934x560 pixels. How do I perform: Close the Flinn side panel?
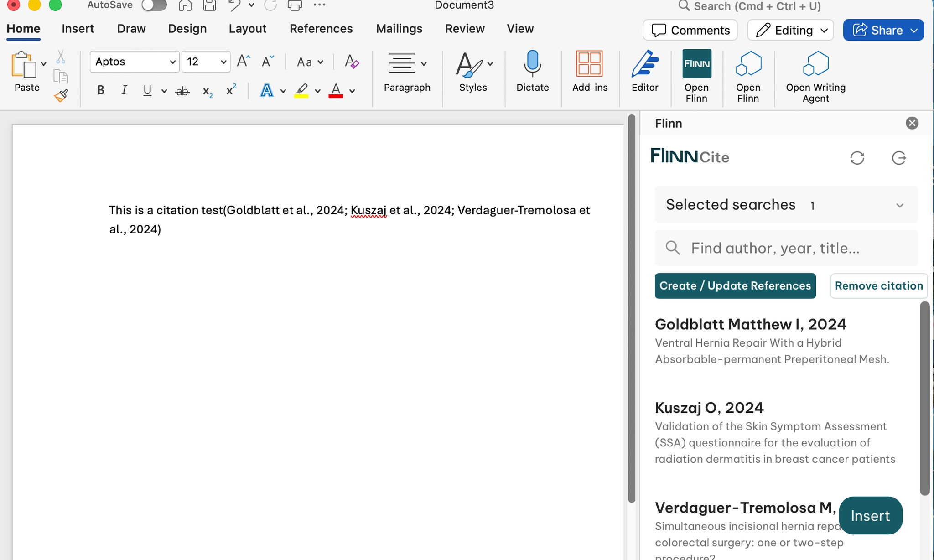click(x=912, y=123)
